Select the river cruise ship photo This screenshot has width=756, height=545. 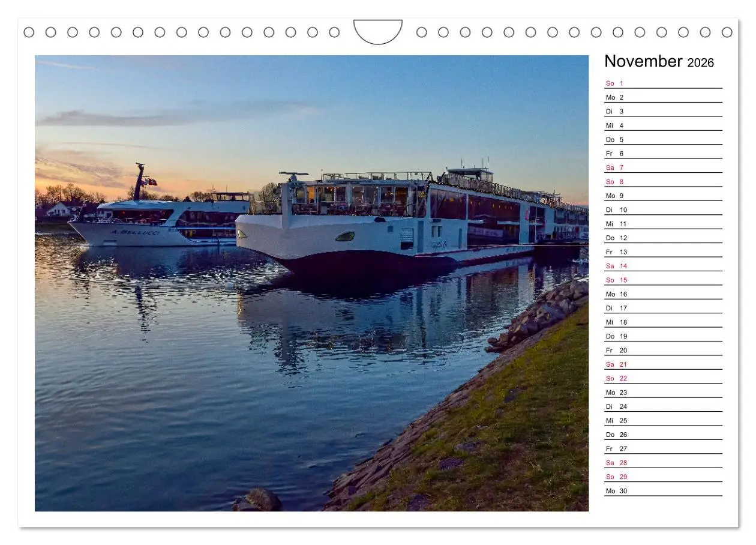[x=311, y=283]
